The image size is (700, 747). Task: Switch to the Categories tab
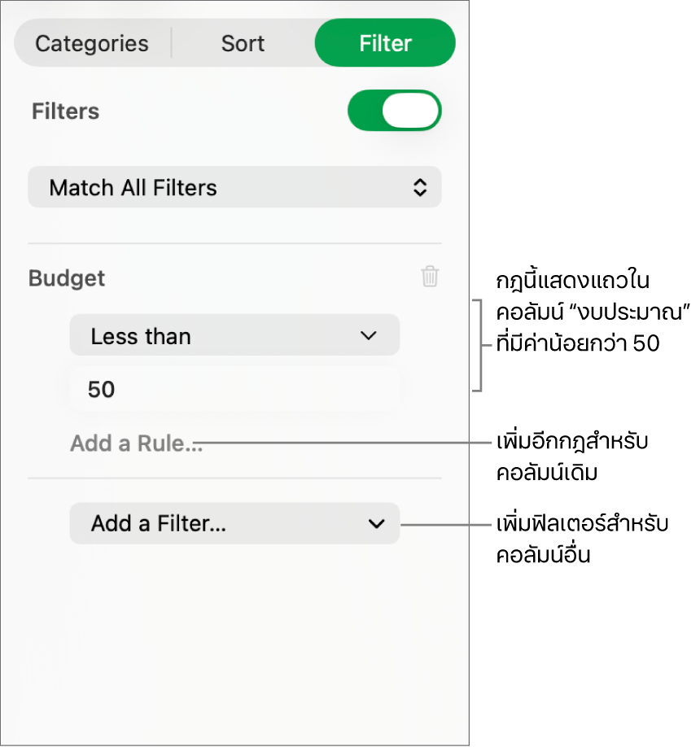coord(92,43)
